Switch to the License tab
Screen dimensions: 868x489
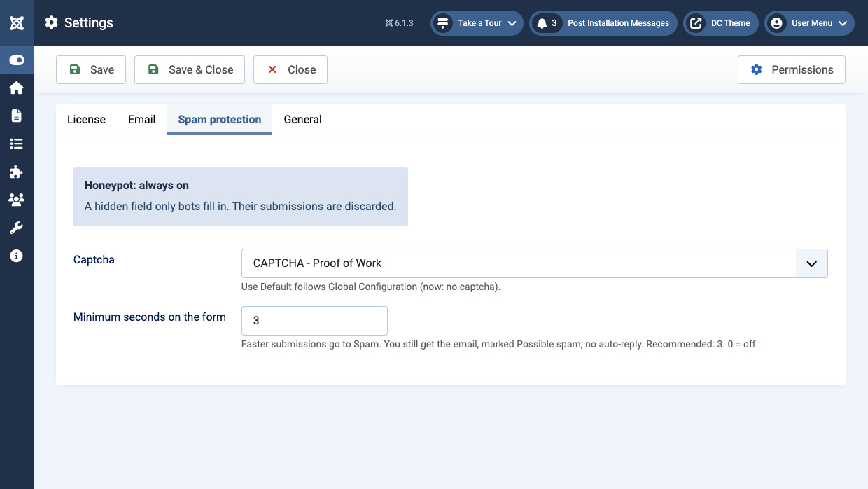pyautogui.click(x=86, y=120)
